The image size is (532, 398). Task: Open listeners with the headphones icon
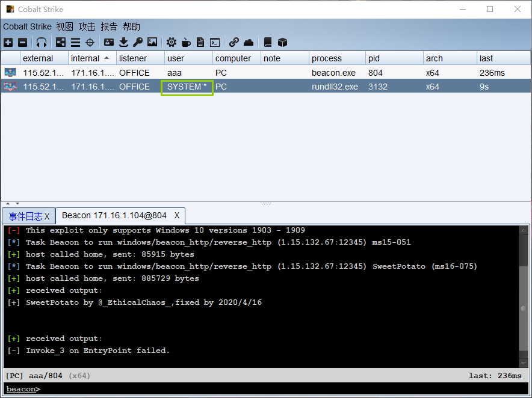coord(42,42)
